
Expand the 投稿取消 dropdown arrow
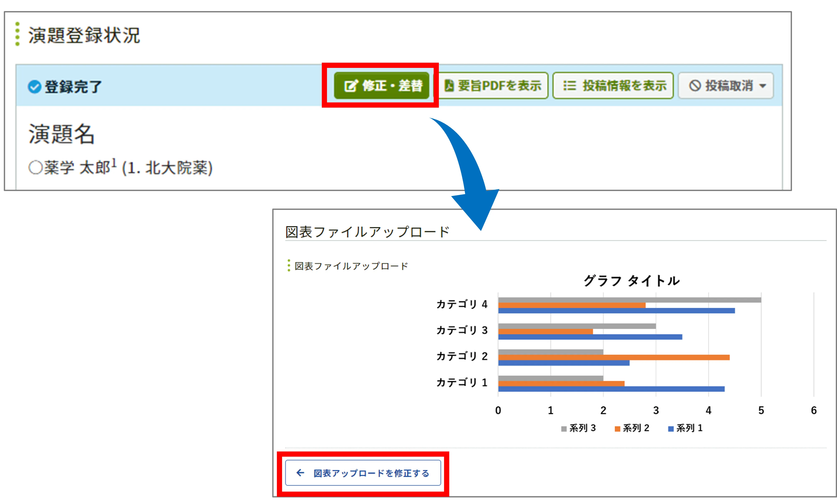pyautogui.click(x=763, y=86)
